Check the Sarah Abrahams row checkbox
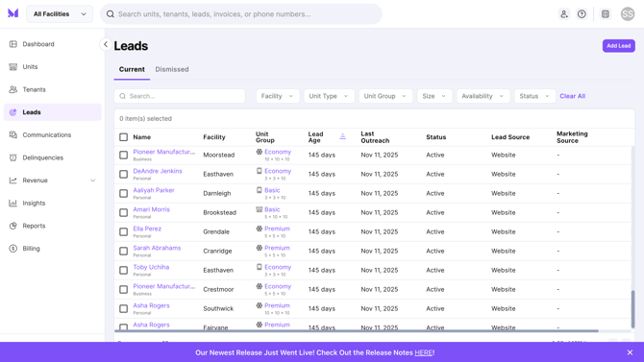This screenshot has height=362, width=644. tap(124, 252)
